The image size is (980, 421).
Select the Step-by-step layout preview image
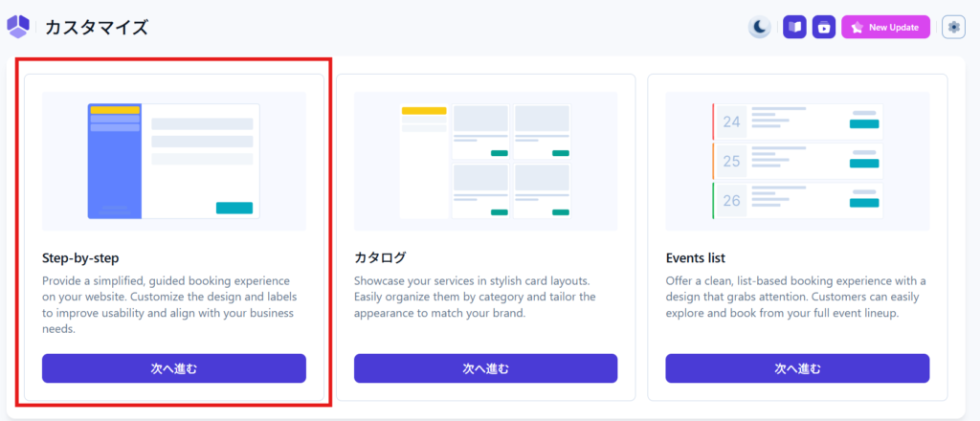[x=174, y=161]
